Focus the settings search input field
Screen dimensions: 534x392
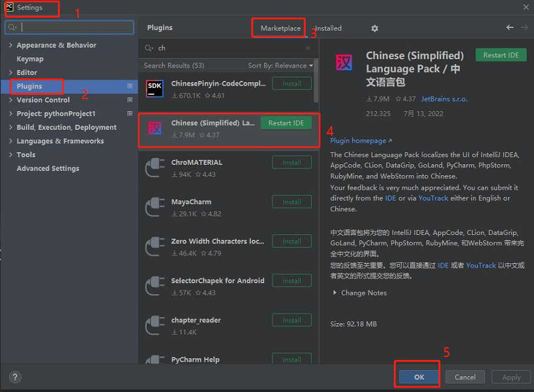[69, 27]
